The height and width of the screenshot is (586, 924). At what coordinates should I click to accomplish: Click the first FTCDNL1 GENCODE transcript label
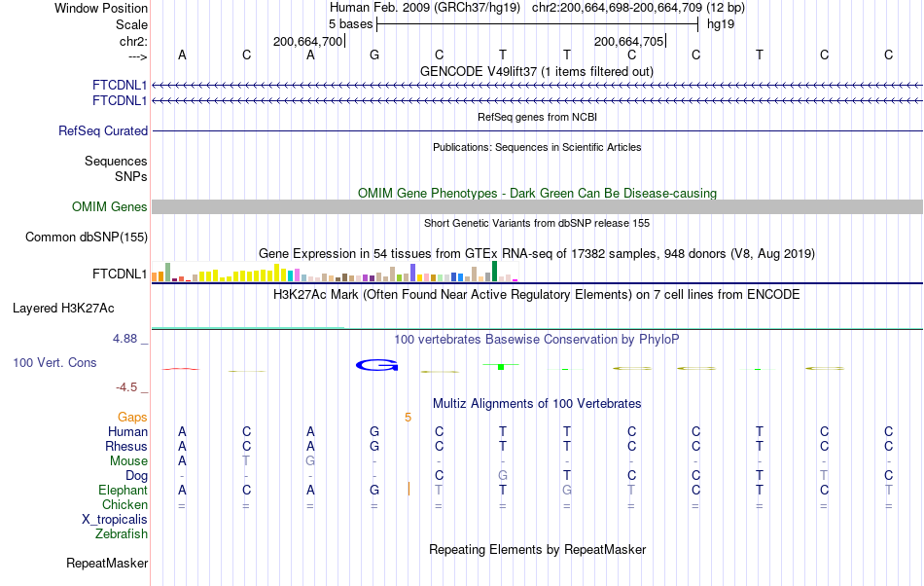coord(120,86)
